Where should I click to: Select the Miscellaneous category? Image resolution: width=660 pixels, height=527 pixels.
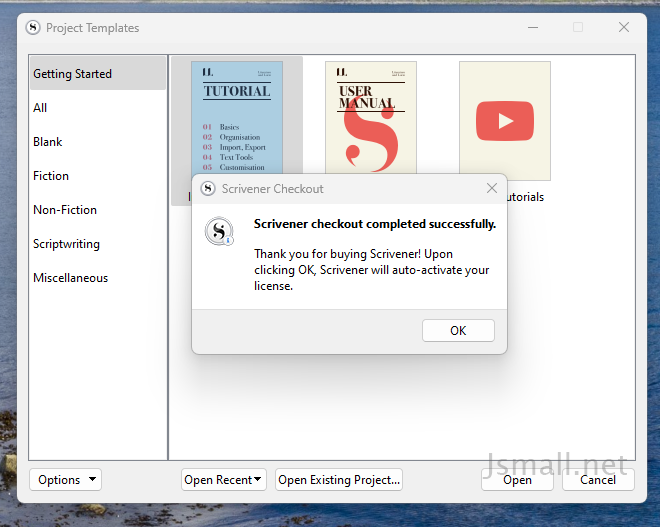(x=98, y=278)
